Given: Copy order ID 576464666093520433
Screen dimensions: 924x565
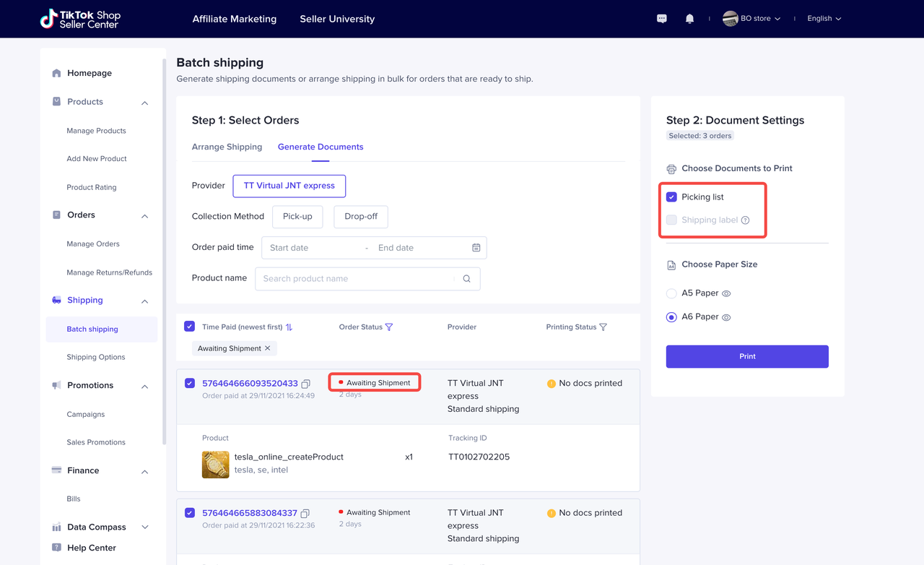Looking at the screenshot, I should 306,384.
